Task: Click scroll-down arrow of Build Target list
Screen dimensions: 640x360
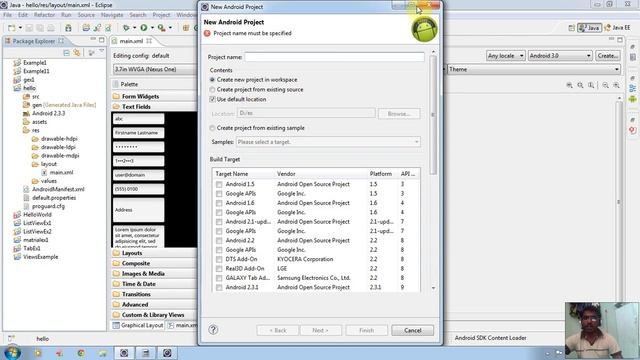Action: [x=433, y=288]
